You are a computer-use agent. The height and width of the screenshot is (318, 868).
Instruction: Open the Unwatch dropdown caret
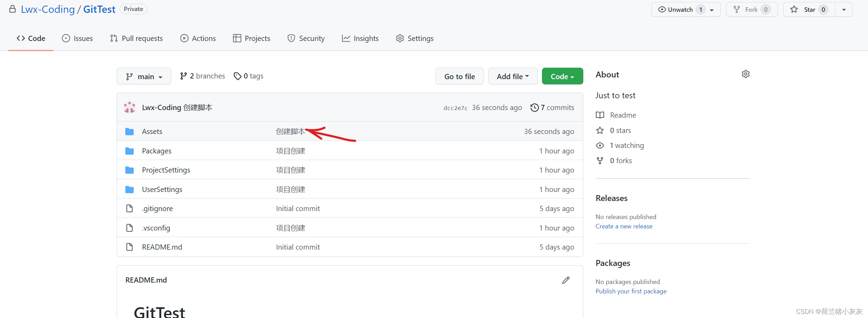pyautogui.click(x=712, y=10)
